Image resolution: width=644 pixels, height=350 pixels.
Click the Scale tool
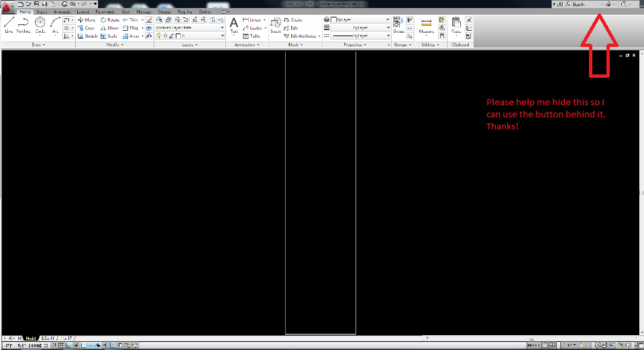pos(109,36)
